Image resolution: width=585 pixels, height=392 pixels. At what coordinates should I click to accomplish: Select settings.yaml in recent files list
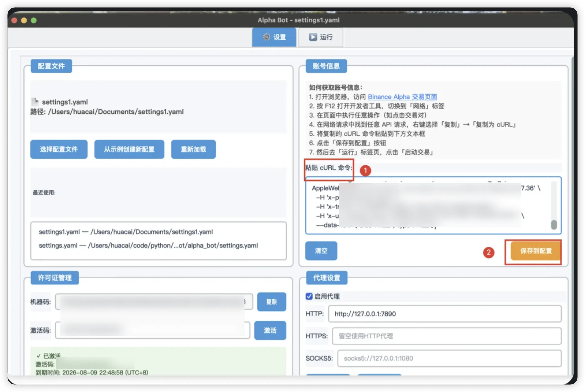148,245
